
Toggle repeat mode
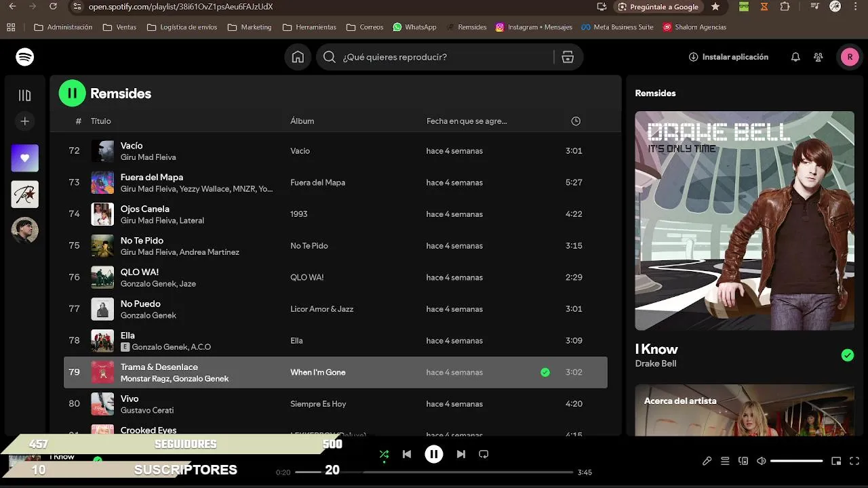pyautogui.click(x=484, y=454)
